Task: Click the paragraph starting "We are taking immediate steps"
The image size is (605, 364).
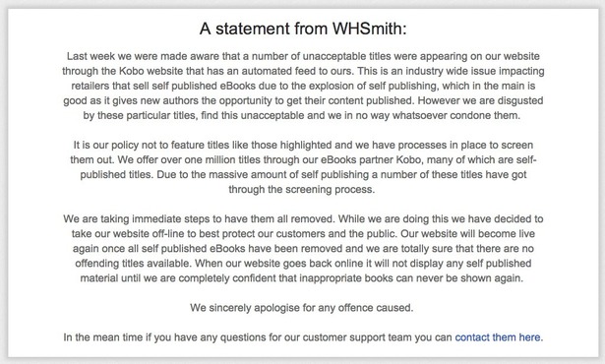Action: (303, 249)
